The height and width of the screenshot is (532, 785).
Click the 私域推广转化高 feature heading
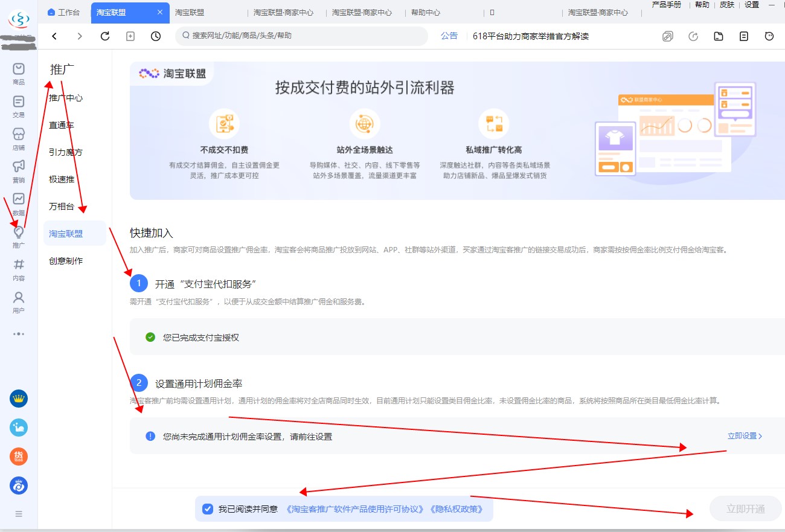coord(494,150)
